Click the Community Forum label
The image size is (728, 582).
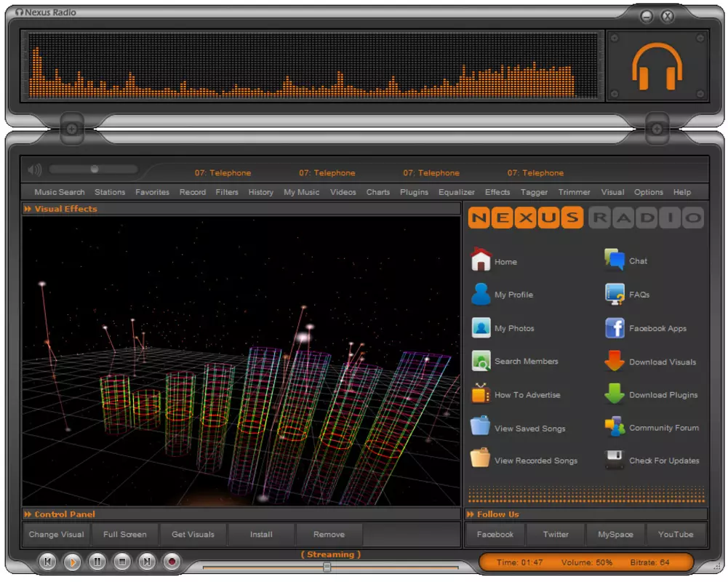point(664,428)
